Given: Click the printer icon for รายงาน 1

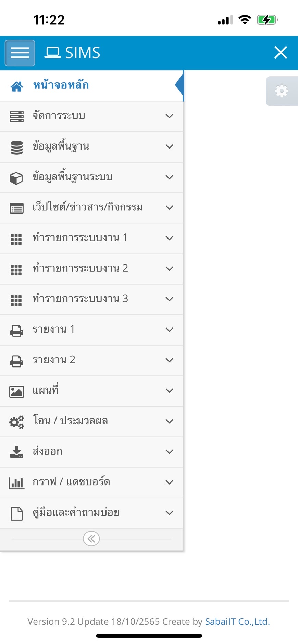Looking at the screenshot, I should (x=16, y=331).
